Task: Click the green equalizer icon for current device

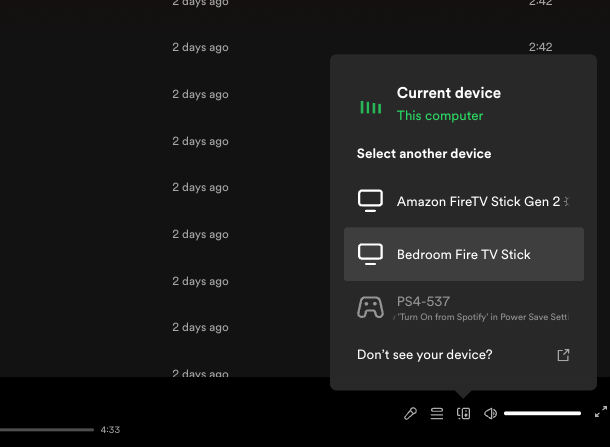Action: [x=370, y=107]
